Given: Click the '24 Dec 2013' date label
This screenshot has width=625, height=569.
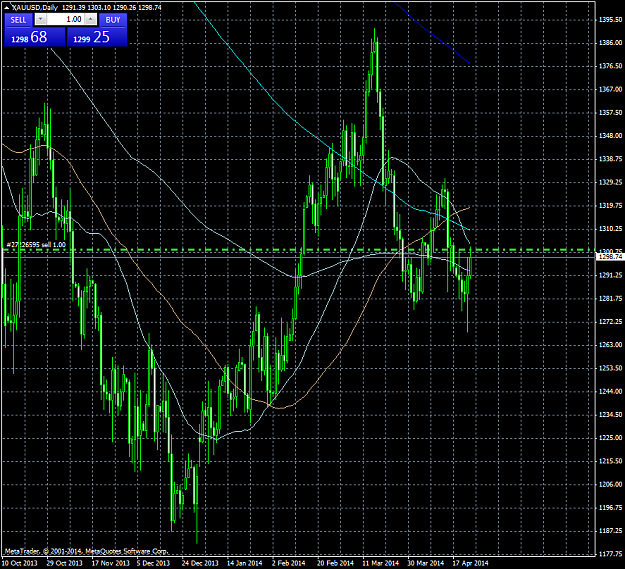Looking at the screenshot, I should [x=200, y=563].
